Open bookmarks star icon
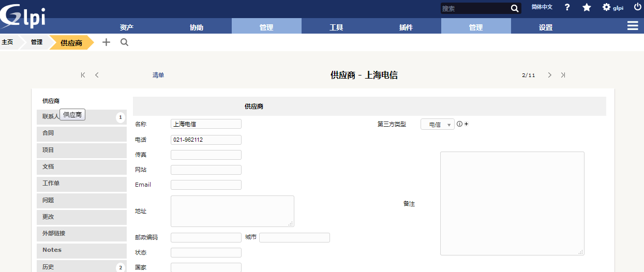 click(587, 7)
